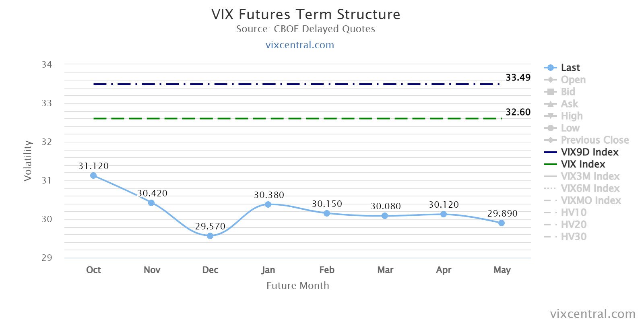Click the Jan data point at 30.380
Viewport: 644px width, 322px height.
tap(268, 204)
